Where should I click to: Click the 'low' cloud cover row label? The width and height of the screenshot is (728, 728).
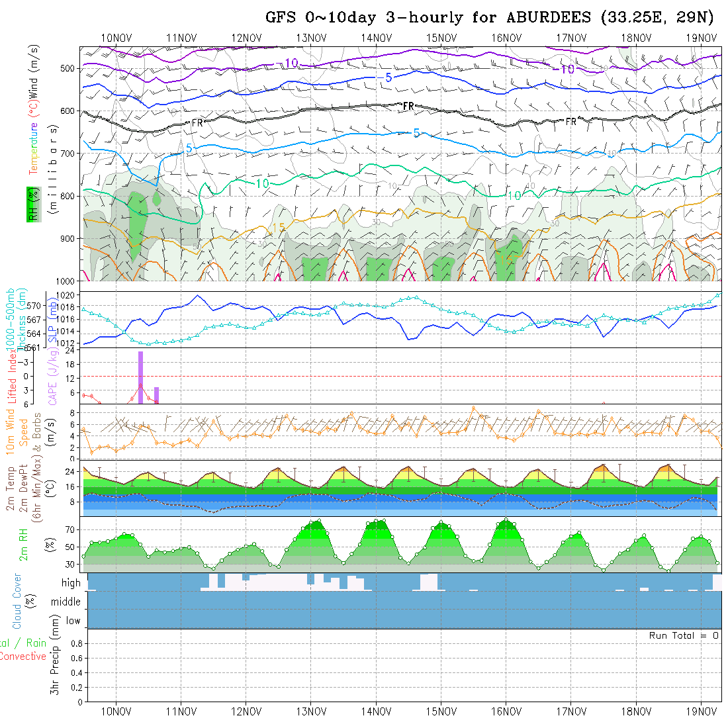pyautogui.click(x=73, y=621)
